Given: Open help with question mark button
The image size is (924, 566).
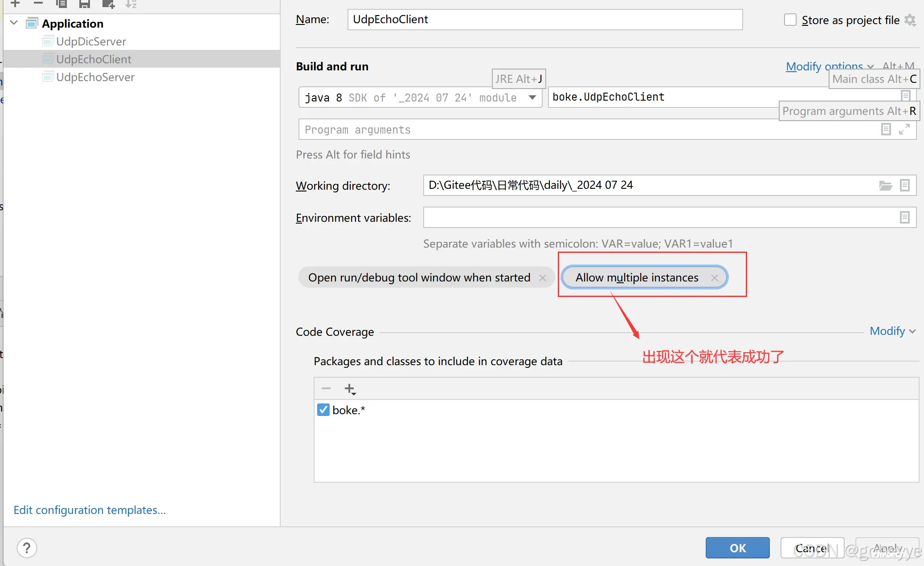Looking at the screenshot, I should click(x=27, y=548).
